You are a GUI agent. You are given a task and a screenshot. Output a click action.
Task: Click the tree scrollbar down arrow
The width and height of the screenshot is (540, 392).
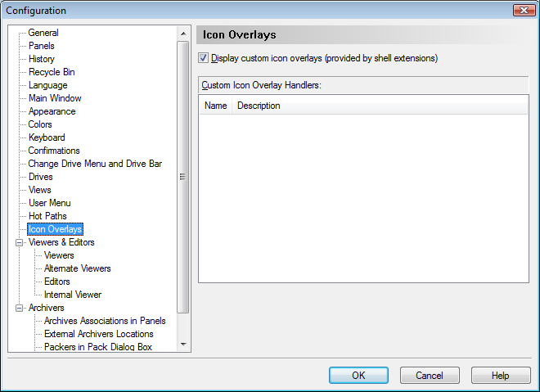(x=183, y=344)
